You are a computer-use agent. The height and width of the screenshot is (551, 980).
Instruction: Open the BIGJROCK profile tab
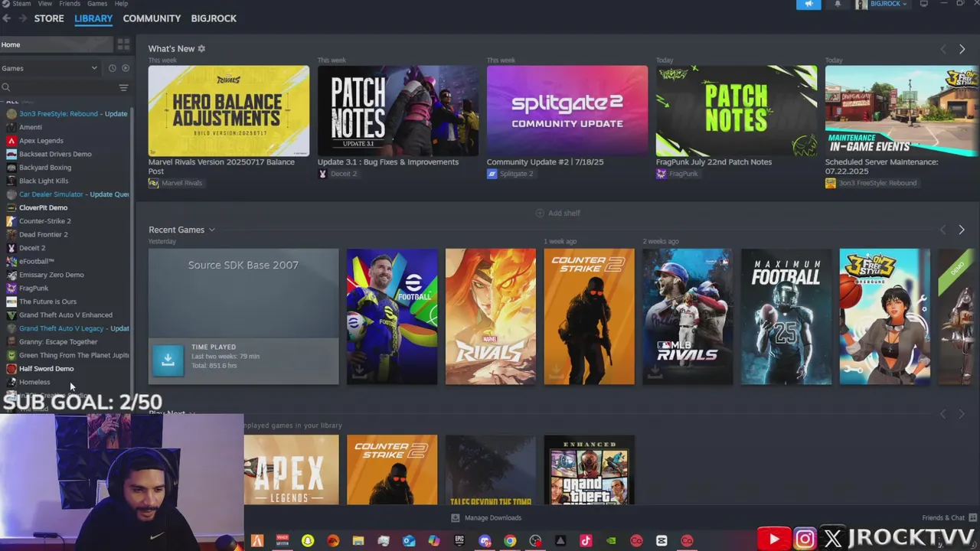[x=214, y=18]
